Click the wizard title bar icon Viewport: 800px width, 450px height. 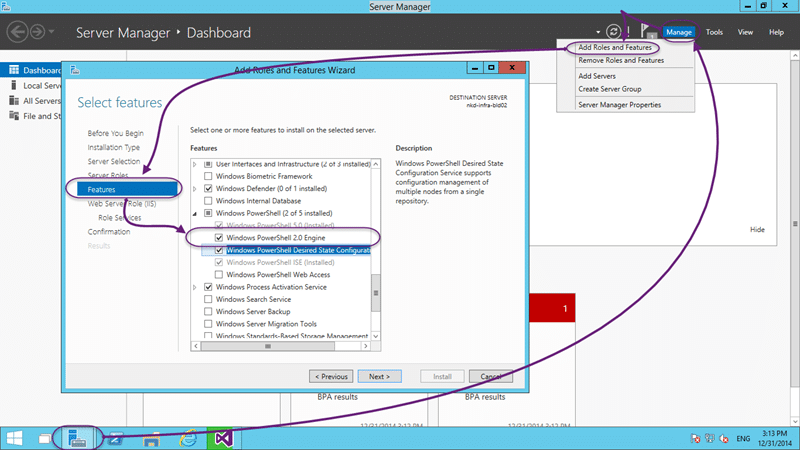(75, 70)
